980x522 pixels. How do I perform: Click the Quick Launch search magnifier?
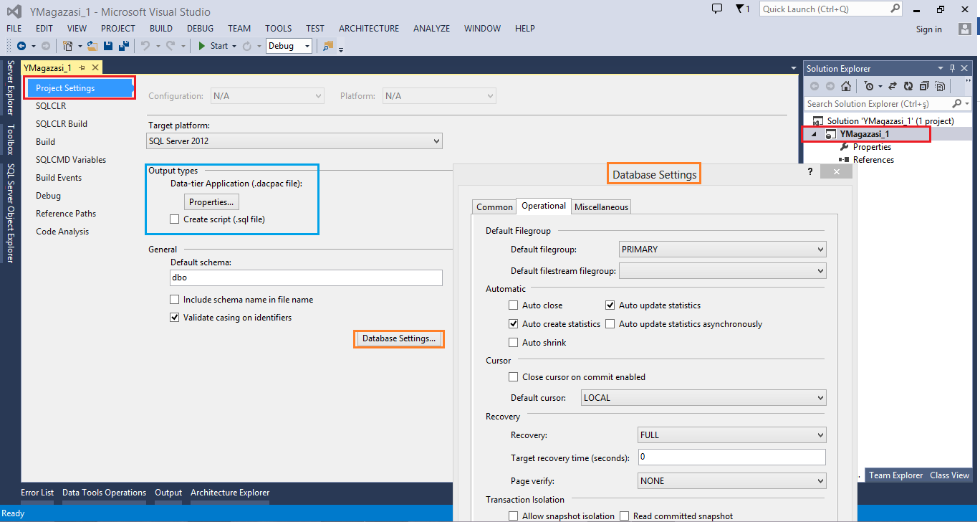point(895,9)
